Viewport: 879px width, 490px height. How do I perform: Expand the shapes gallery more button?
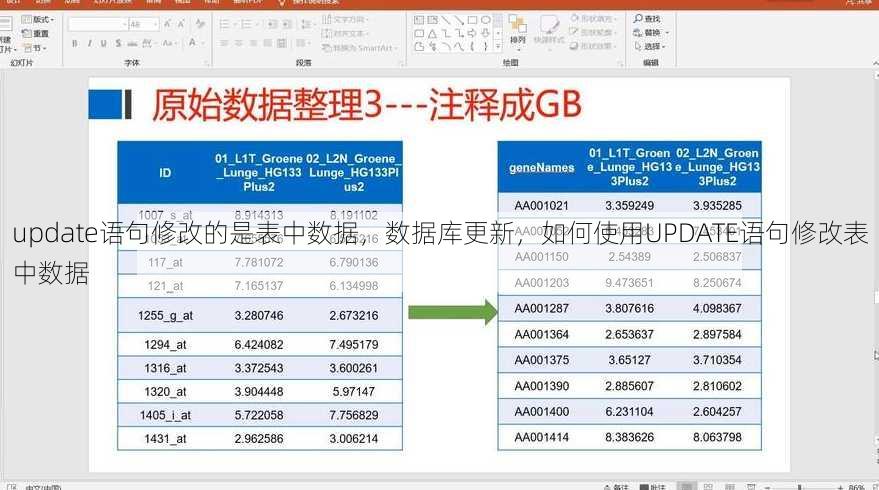[498, 48]
